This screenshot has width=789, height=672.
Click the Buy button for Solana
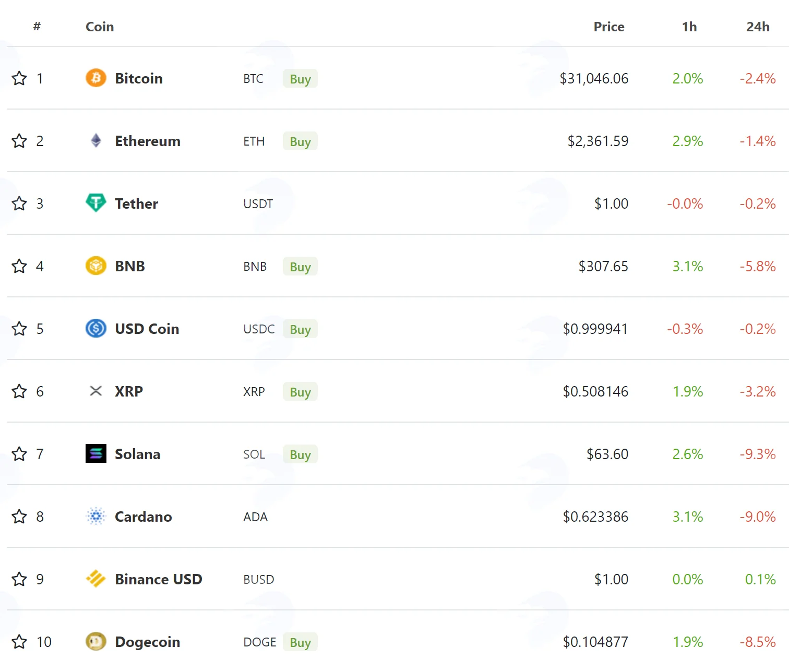pyautogui.click(x=300, y=454)
